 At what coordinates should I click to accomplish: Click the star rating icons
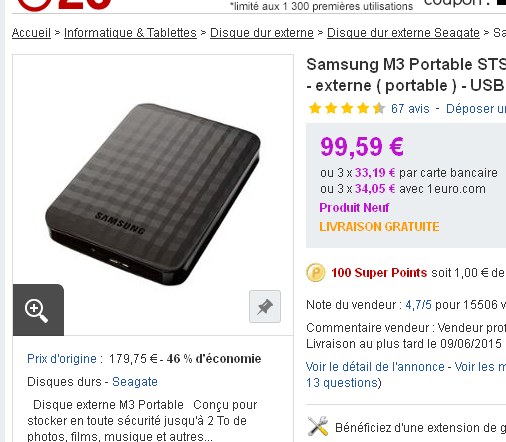point(347,109)
